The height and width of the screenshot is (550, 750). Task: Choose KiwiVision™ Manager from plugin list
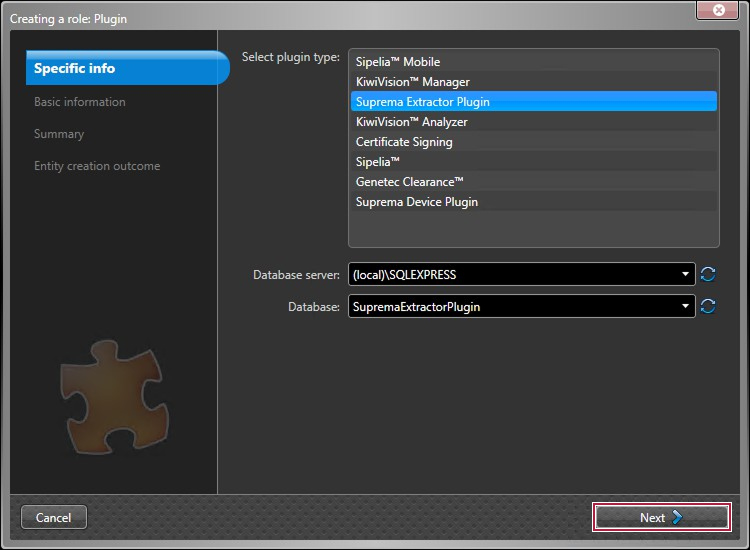click(x=412, y=82)
